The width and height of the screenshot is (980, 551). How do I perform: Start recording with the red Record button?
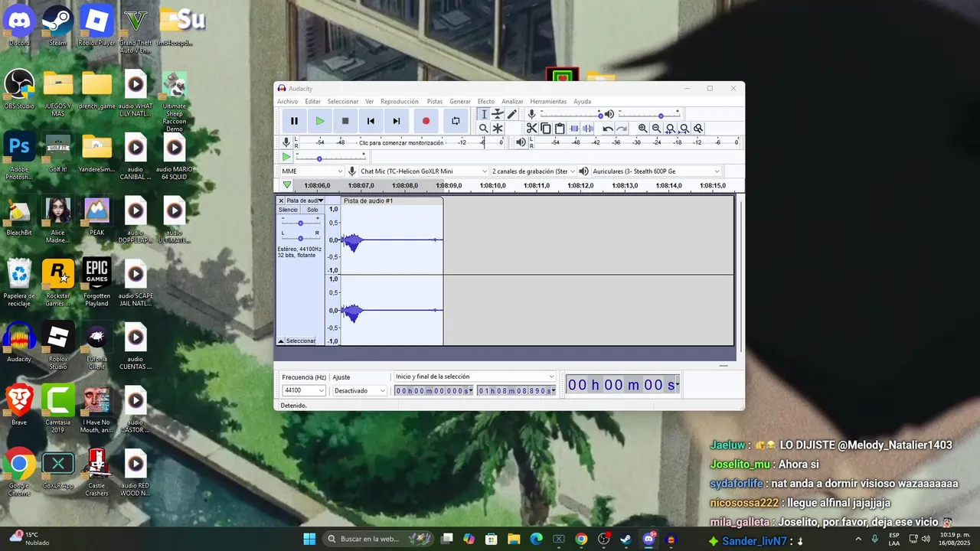pyautogui.click(x=426, y=121)
